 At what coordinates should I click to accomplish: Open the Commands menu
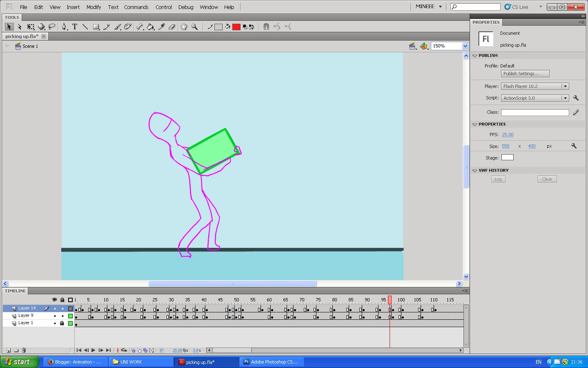click(x=136, y=7)
